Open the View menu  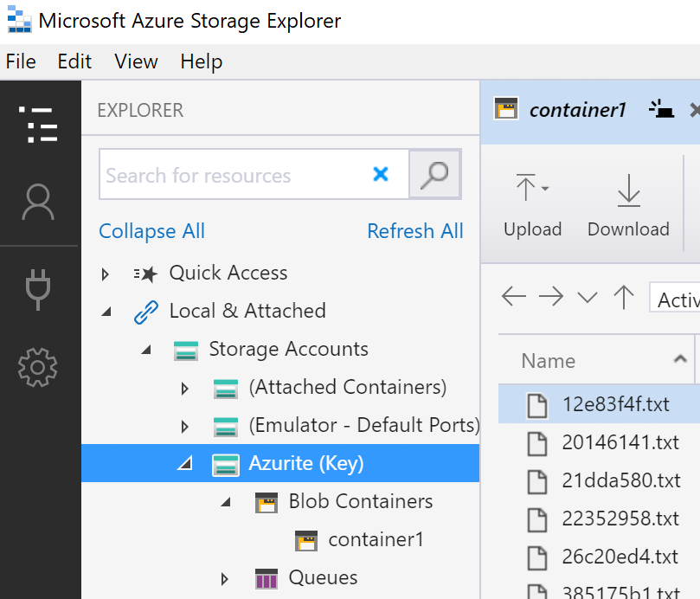pyautogui.click(x=135, y=61)
